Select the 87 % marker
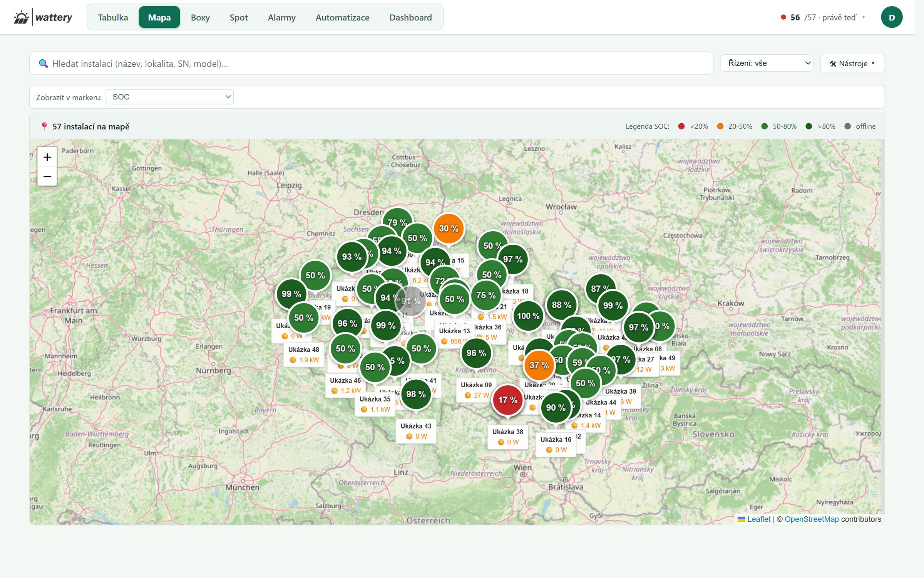 pos(600,288)
